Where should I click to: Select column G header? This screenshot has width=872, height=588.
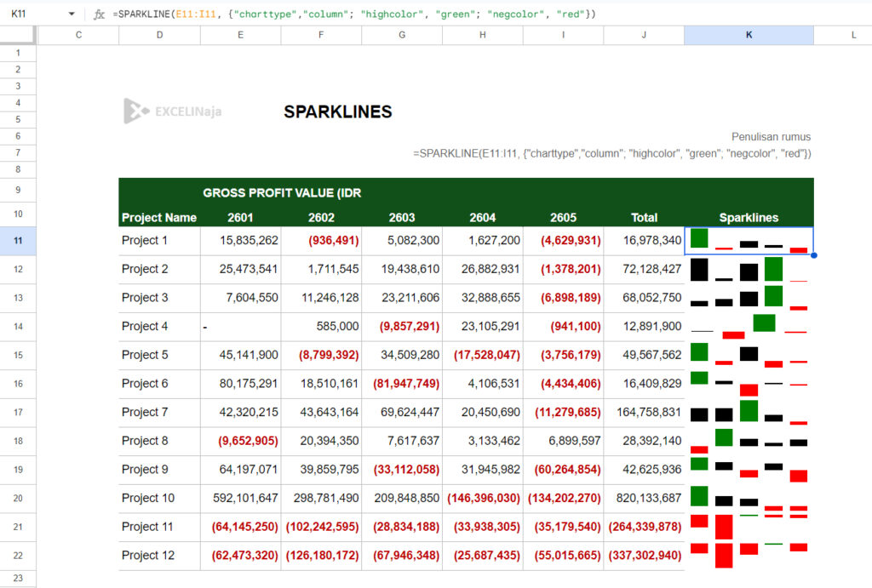click(402, 35)
